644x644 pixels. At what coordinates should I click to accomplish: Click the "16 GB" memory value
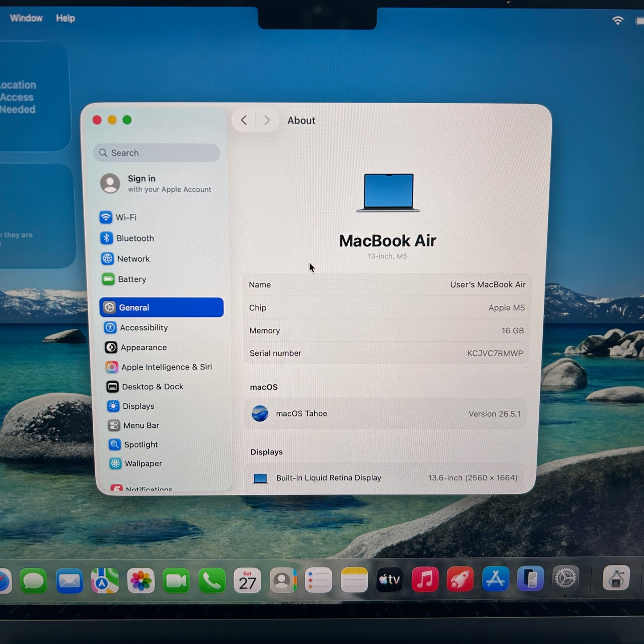[x=513, y=331]
